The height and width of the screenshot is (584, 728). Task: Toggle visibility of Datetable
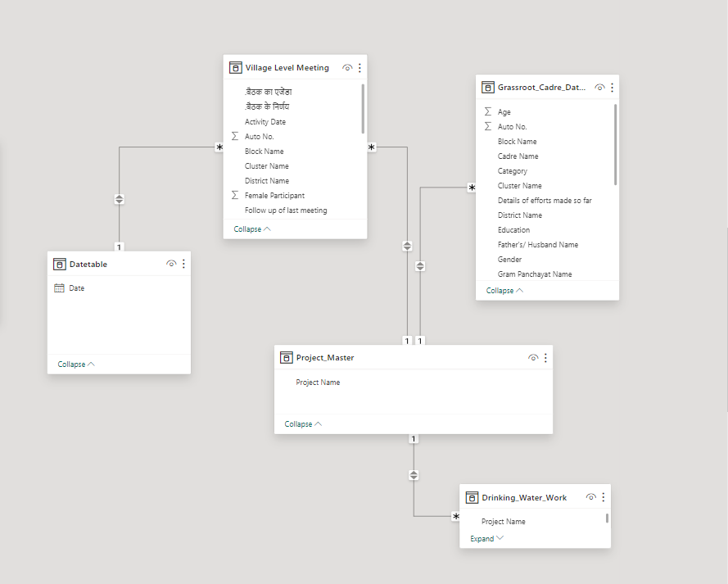point(171,264)
